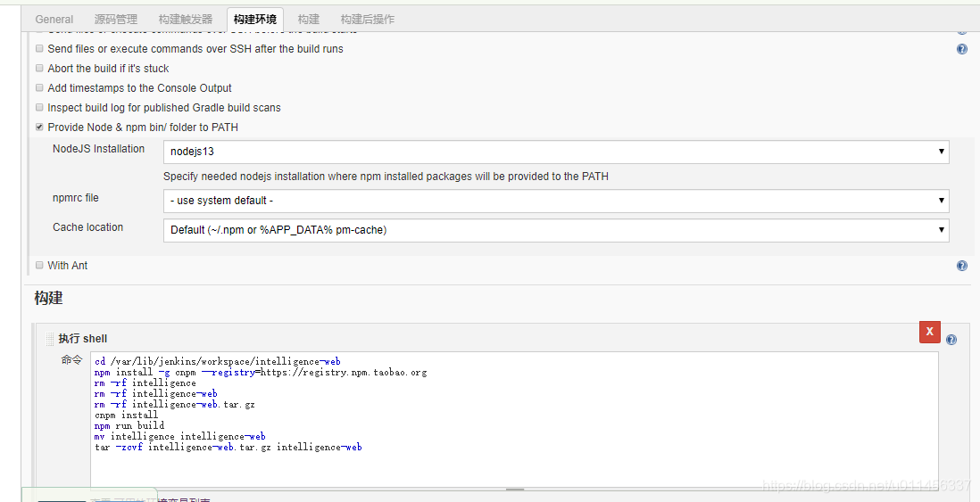
Task: Enable Add timestamps to the Console Output
Action: click(x=39, y=87)
